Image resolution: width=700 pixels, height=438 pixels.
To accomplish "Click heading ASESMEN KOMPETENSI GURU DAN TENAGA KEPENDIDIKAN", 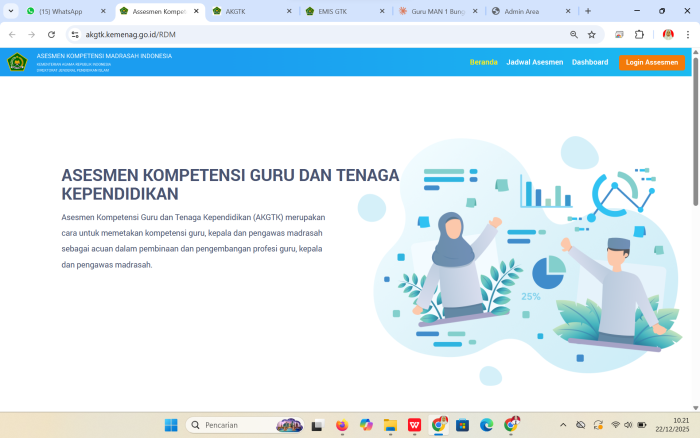I will (x=230, y=184).
